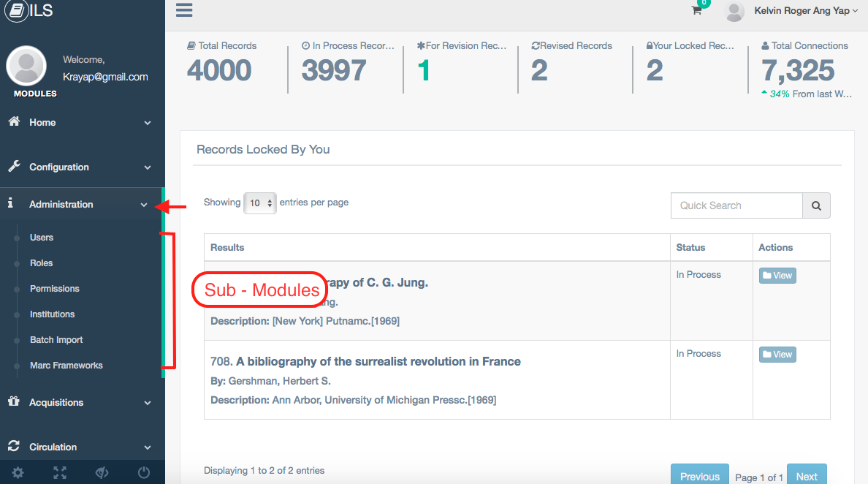This screenshot has height=484, width=868.
Task: Click the Next page button
Action: pyautogui.click(x=807, y=475)
